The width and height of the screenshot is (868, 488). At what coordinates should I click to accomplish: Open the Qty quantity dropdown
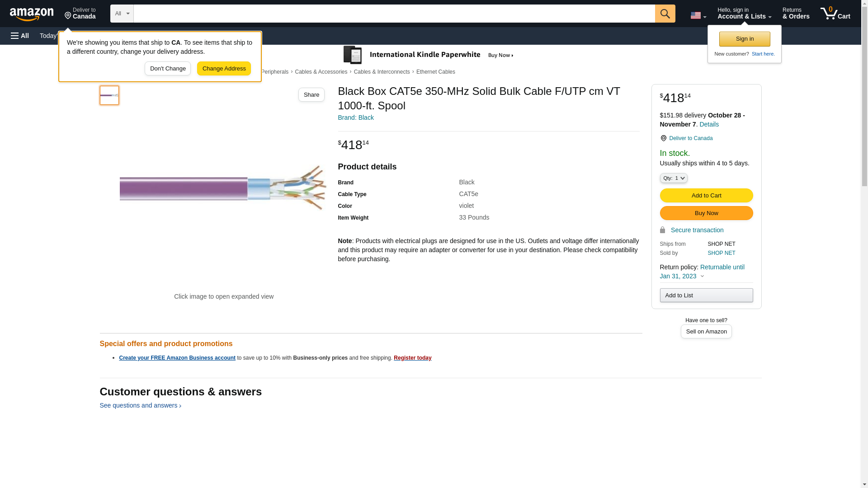point(673,178)
